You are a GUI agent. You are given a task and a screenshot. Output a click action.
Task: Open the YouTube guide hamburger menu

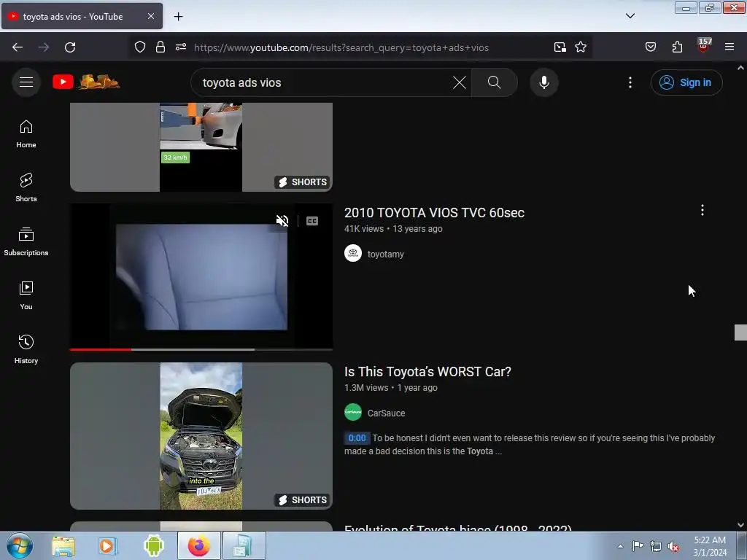pos(26,82)
